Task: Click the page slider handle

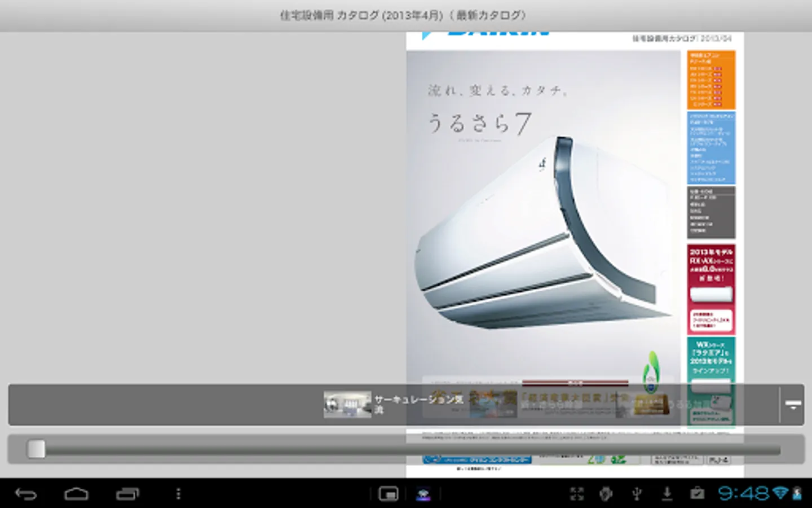Action: click(36, 449)
